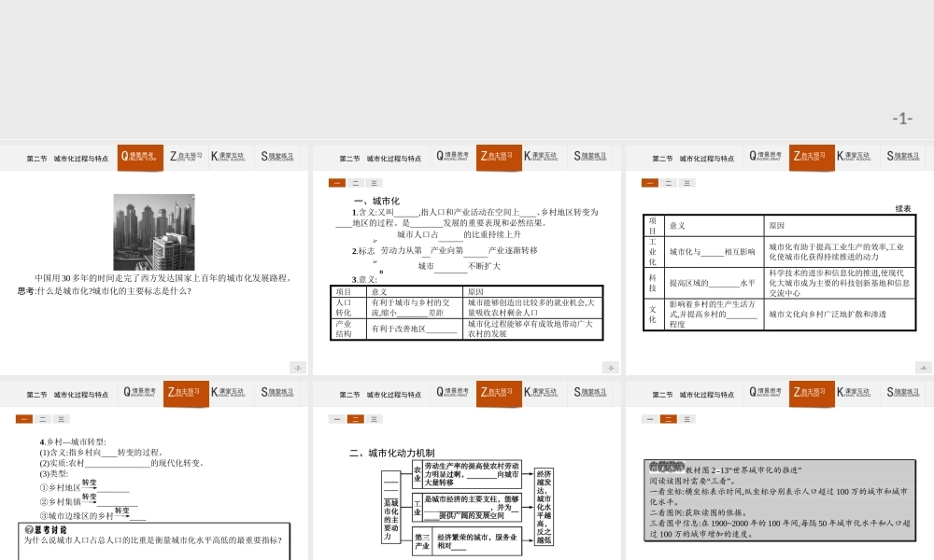Click the K课堂互动 icon on the top-right slide
Image resolution: width=934 pixels, height=560 pixels.
click(853, 158)
